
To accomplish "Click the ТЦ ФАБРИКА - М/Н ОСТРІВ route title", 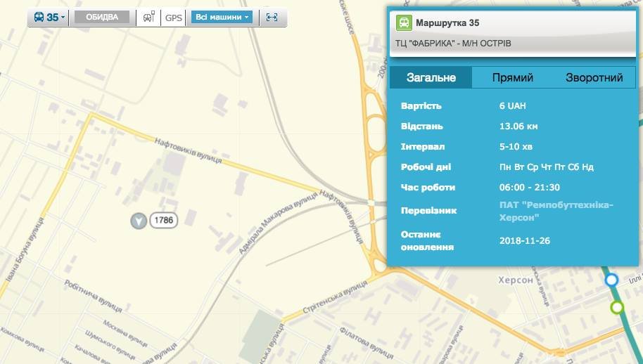I will coord(453,44).
